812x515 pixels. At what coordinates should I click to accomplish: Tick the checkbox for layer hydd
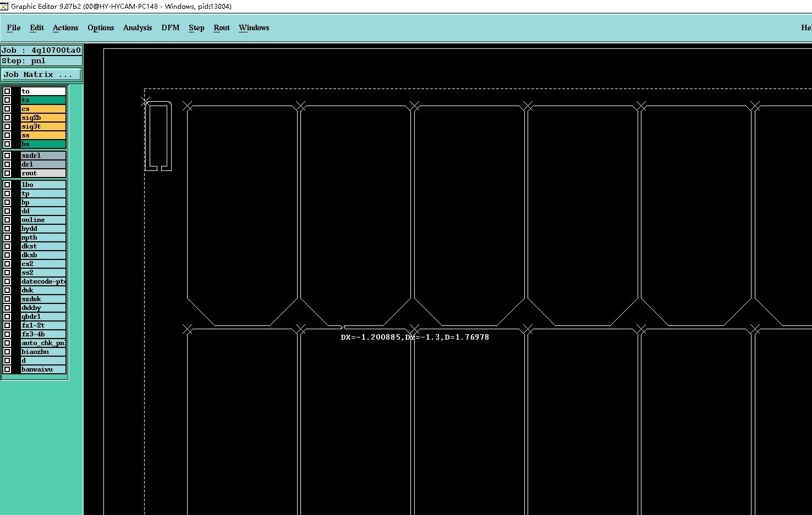(x=7, y=229)
